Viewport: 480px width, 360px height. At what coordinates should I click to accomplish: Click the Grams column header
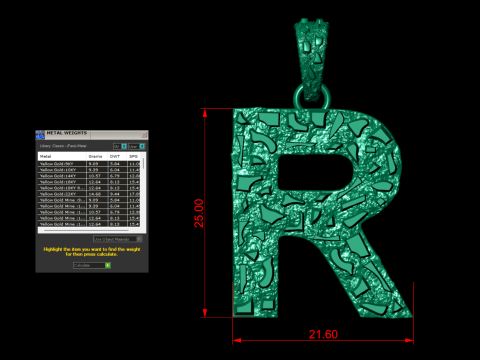[x=97, y=156]
